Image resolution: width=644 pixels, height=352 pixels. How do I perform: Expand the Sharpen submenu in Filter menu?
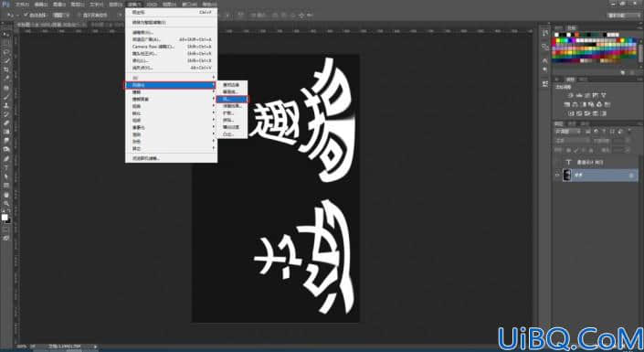[x=171, y=113]
